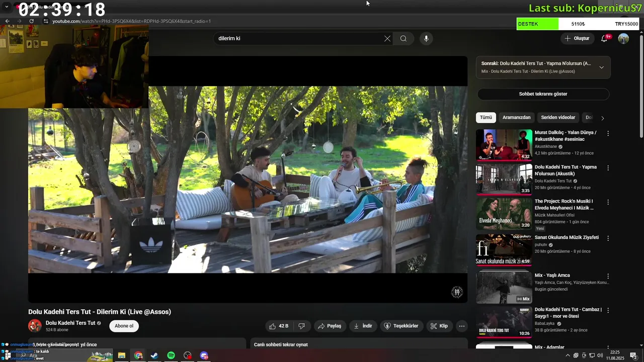Screen dimensions: 644x362
Task: Start voice search with the microphone icon
Action: pyautogui.click(x=426, y=38)
